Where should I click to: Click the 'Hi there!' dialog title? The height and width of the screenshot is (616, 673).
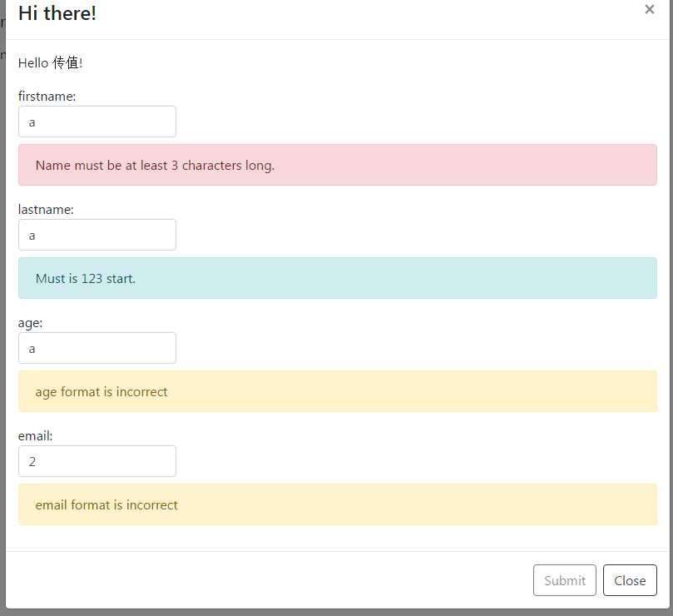pos(57,12)
